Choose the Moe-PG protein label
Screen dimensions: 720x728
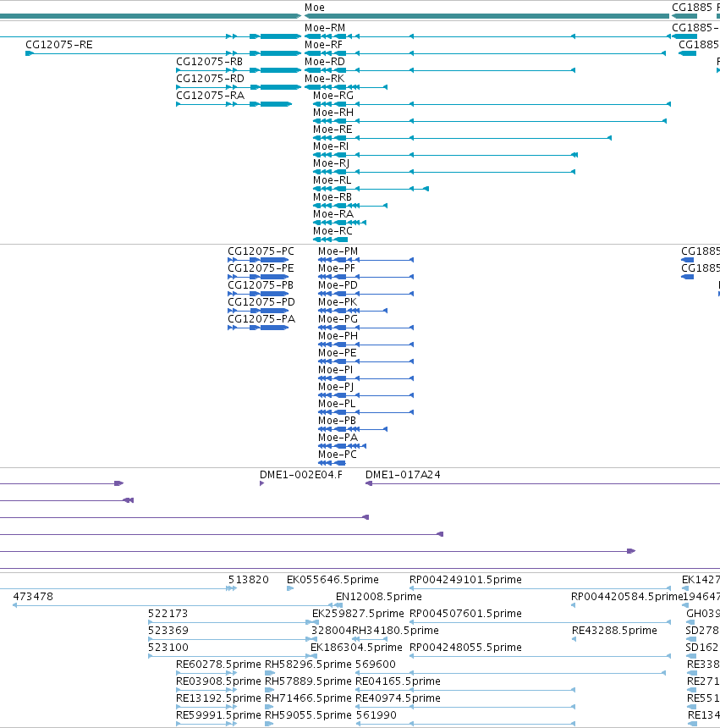pos(338,319)
